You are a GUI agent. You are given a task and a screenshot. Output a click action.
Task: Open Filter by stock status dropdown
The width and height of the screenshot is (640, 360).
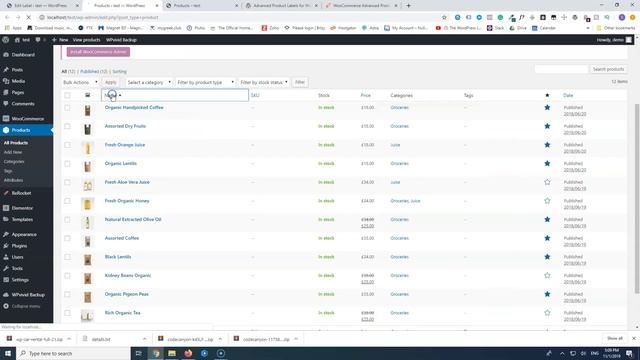coord(264,82)
